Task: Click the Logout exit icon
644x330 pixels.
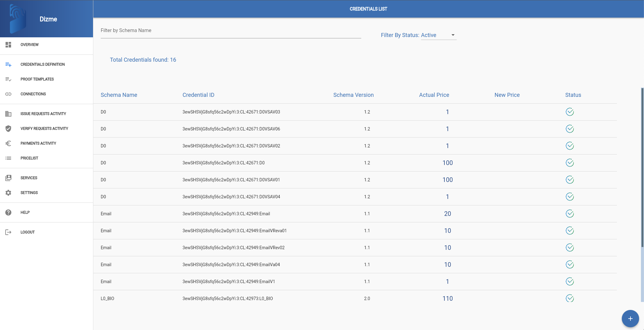Action: click(8, 232)
